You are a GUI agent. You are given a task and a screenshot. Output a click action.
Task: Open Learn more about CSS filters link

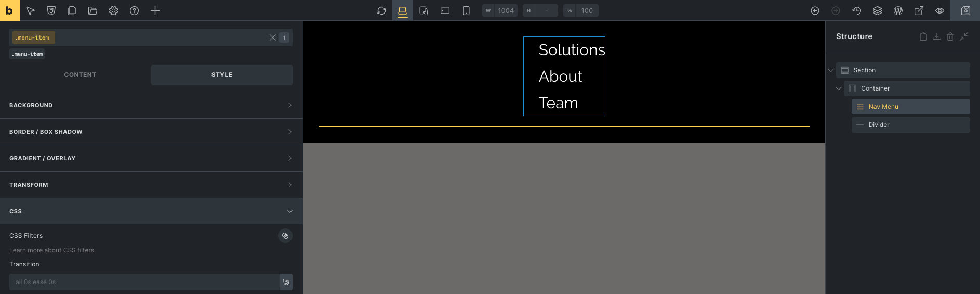pos(51,250)
